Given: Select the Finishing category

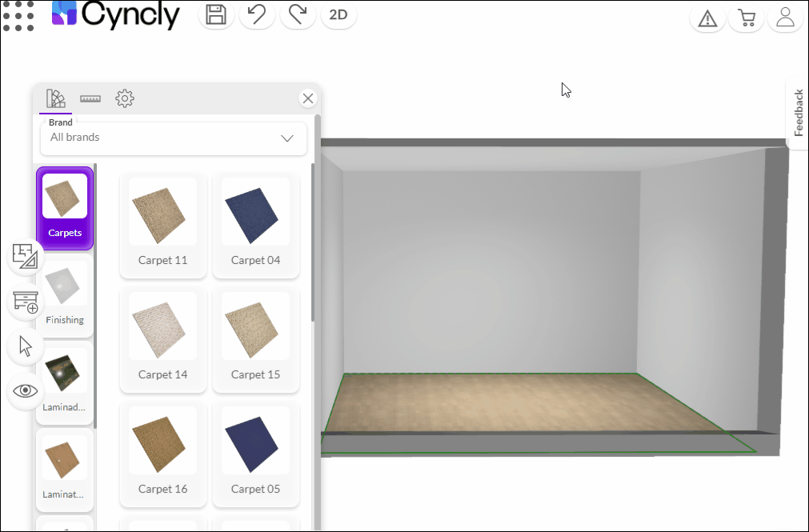Looking at the screenshot, I should (65, 296).
